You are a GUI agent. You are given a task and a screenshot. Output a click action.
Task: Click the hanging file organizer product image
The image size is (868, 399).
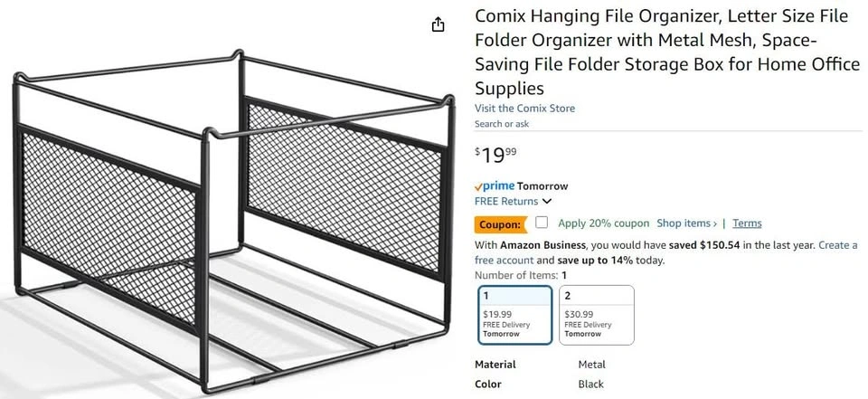[226, 217]
